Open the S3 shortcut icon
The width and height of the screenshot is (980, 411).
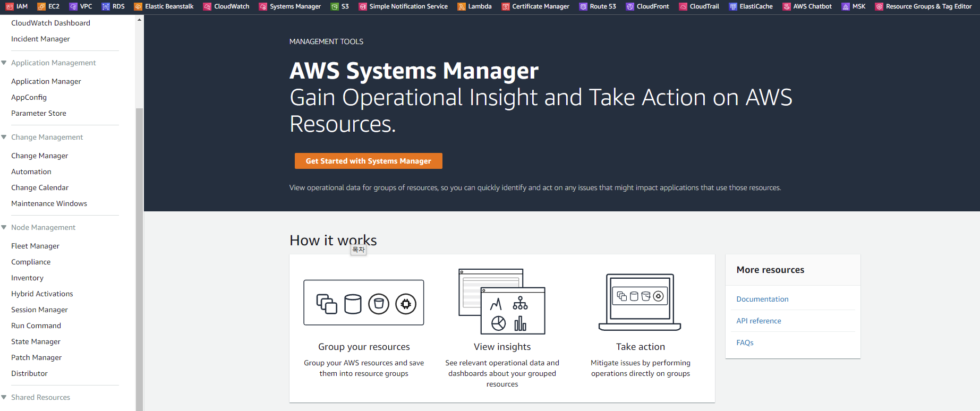pyautogui.click(x=335, y=7)
